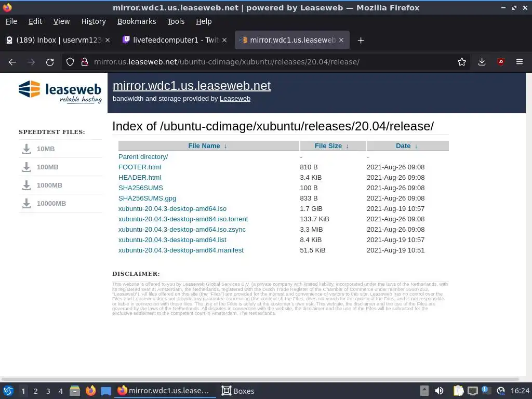Close the livefeedcomputer1 Twitch tab
The image size is (532, 399).
coord(224,40)
